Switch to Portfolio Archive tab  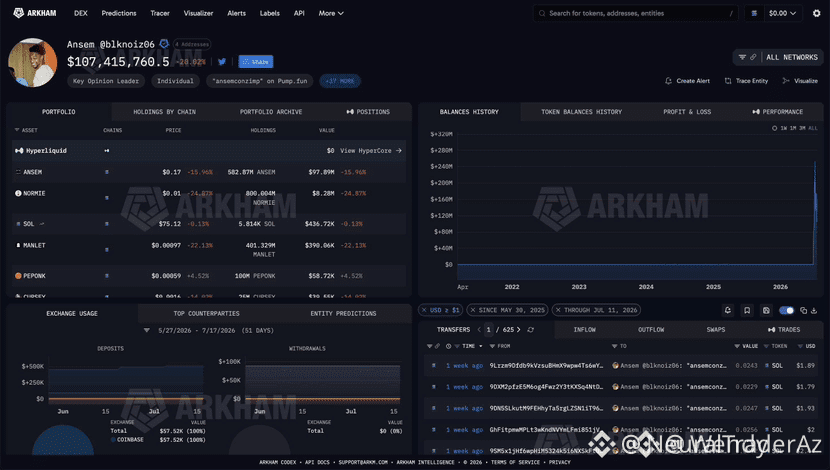(x=271, y=112)
